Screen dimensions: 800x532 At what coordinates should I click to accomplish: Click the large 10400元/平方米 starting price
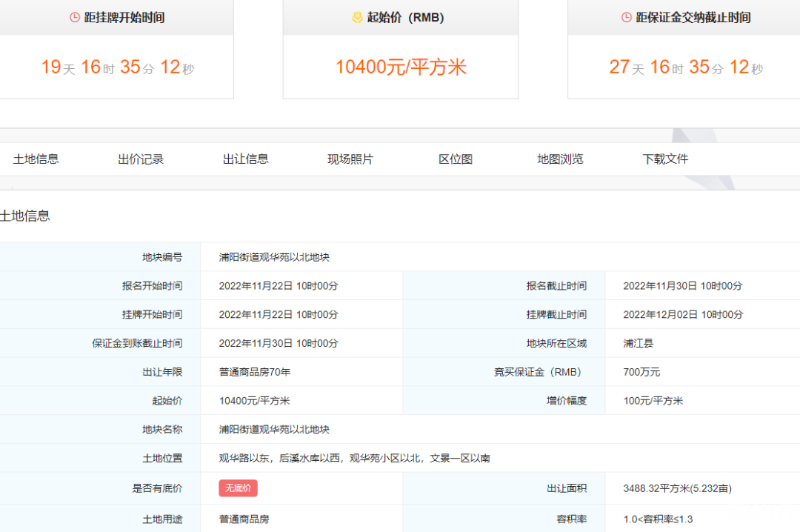pyautogui.click(x=401, y=67)
